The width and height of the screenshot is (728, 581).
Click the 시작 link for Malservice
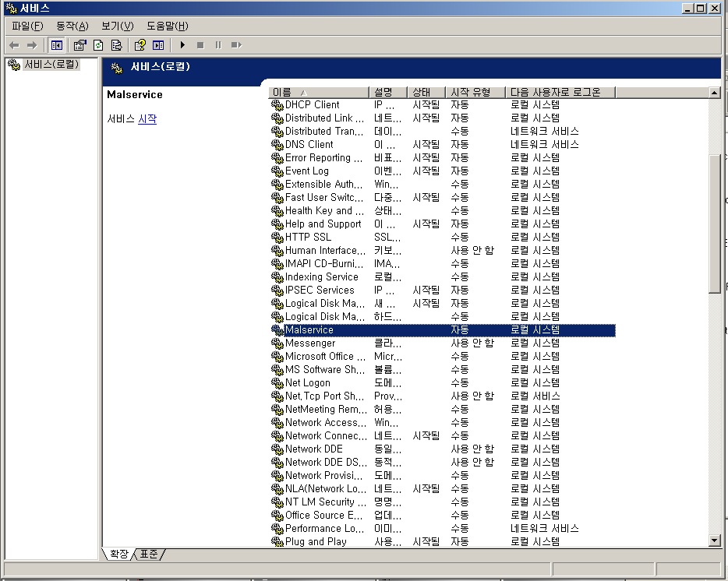[147, 119]
